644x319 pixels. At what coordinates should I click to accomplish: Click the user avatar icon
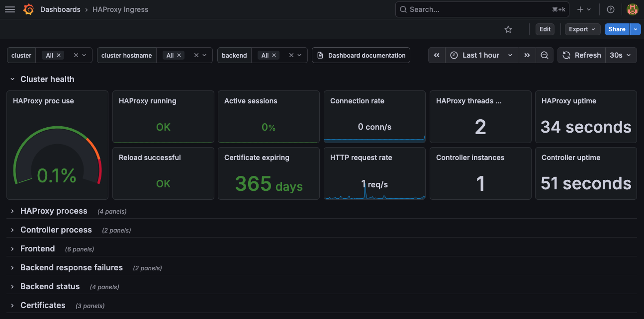tap(632, 9)
